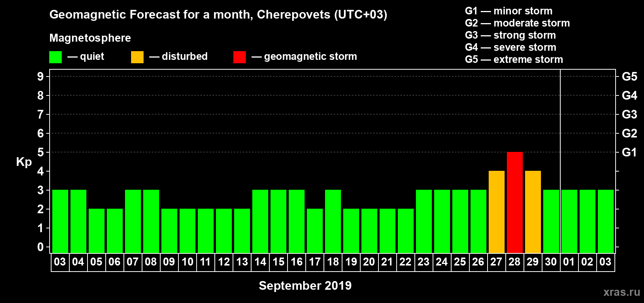The image size is (644, 303).
Task: Click the green quiet legend swatch
Action: [x=55, y=57]
